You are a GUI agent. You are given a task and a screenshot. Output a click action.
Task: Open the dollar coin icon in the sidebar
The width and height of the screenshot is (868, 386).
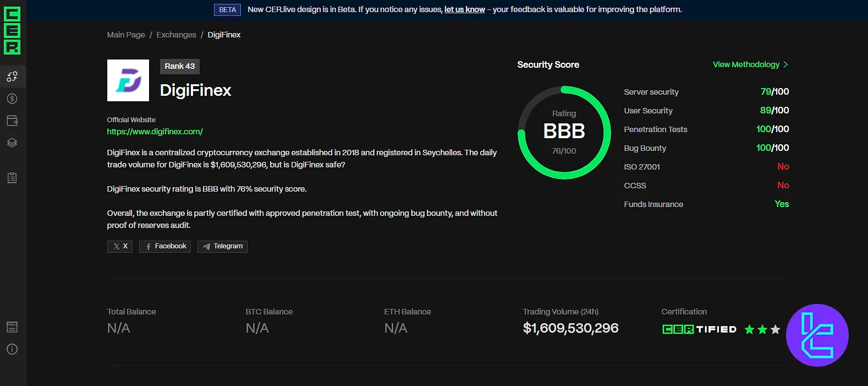[x=12, y=99]
